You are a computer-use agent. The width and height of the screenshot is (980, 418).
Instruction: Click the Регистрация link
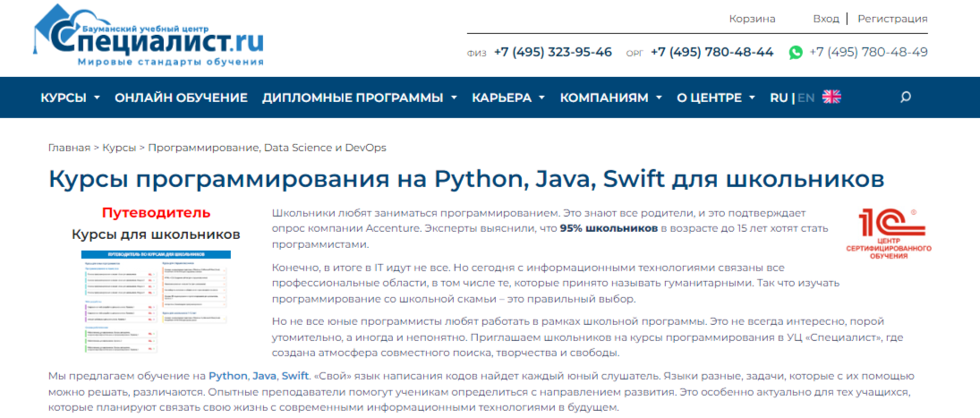(892, 19)
